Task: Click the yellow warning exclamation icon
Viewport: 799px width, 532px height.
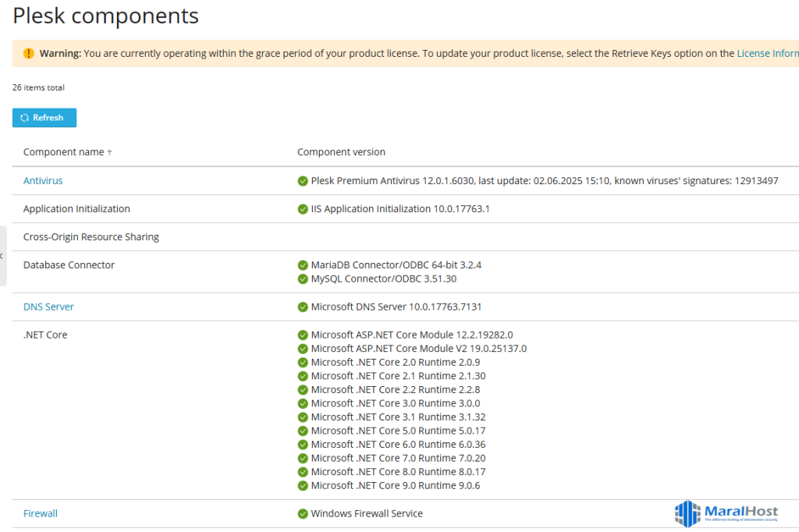Action: [29, 54]
